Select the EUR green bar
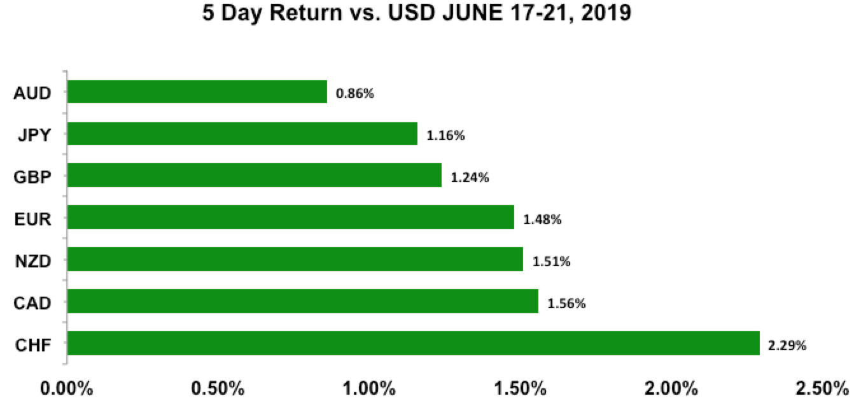This screenshot has width=868, height=410. (x=291, y=217)
